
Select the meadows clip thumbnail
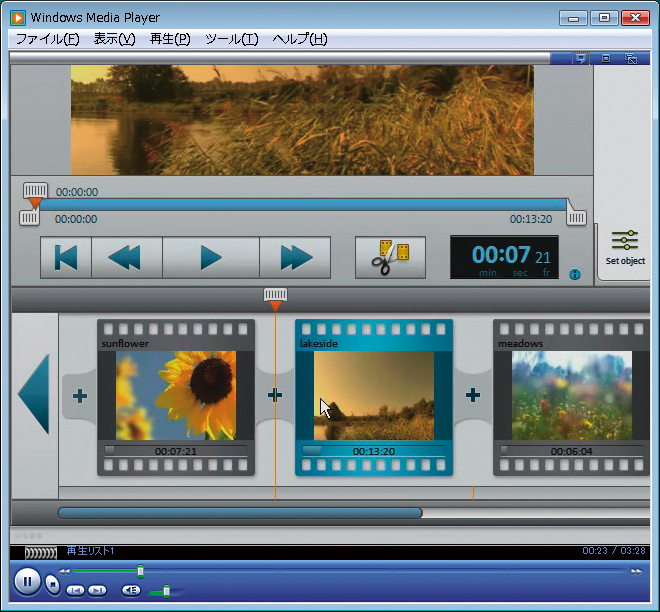[572, 396]
